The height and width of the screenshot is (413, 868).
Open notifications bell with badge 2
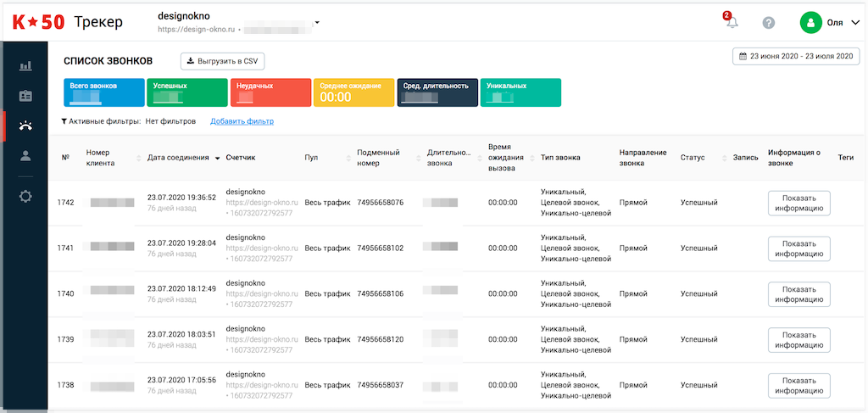[732, 21]
